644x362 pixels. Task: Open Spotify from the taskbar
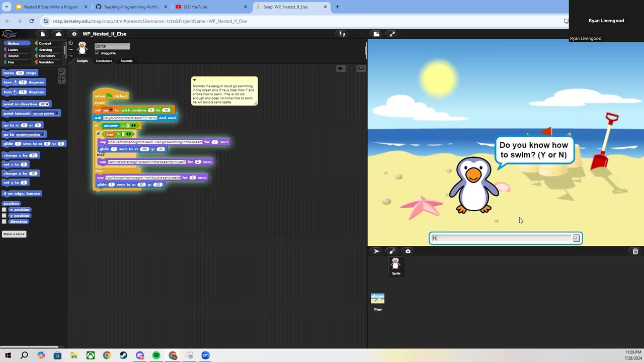[x=156, y=355]
